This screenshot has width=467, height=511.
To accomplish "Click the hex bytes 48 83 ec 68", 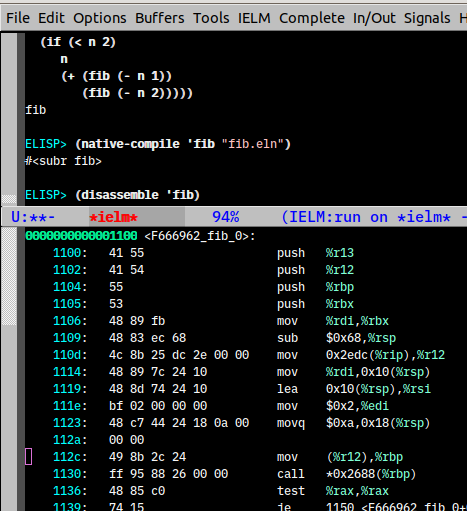I will pyautogui.click(x=147, y=338).
